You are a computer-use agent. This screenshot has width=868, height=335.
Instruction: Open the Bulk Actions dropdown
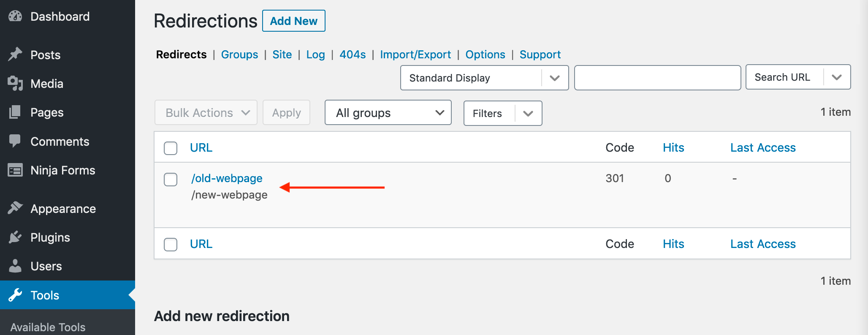(206, 113)
